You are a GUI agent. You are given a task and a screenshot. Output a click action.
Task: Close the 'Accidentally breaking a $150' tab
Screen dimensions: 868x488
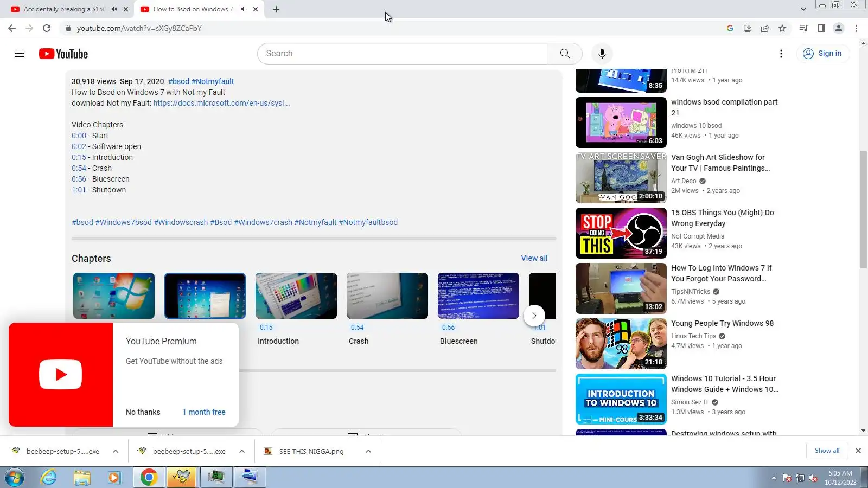click(x=126, y=9)
